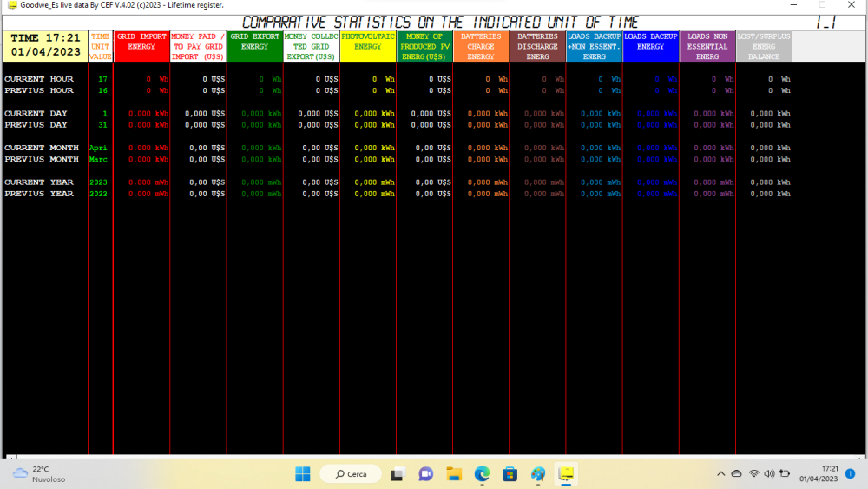The height and width of the screenshot is (489, 868).
Task: Open Microsoft Store from the taskbar
Action: coord(510,474)
